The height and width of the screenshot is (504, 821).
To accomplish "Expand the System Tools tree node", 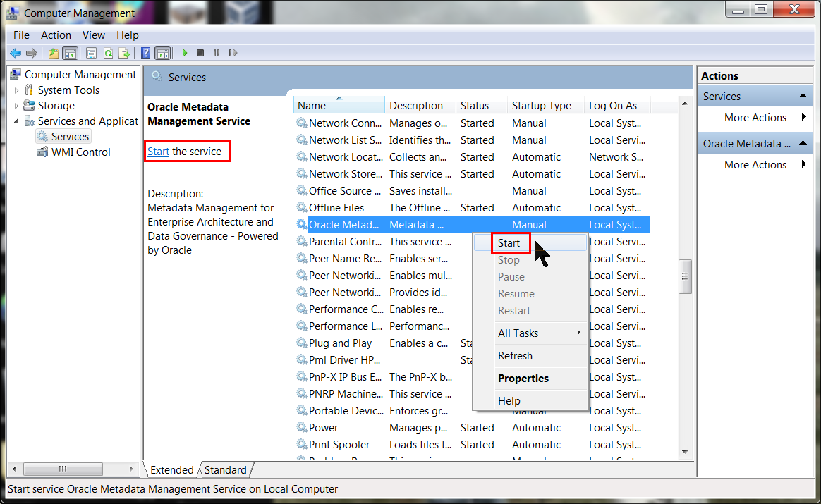I will click(16, 90).
